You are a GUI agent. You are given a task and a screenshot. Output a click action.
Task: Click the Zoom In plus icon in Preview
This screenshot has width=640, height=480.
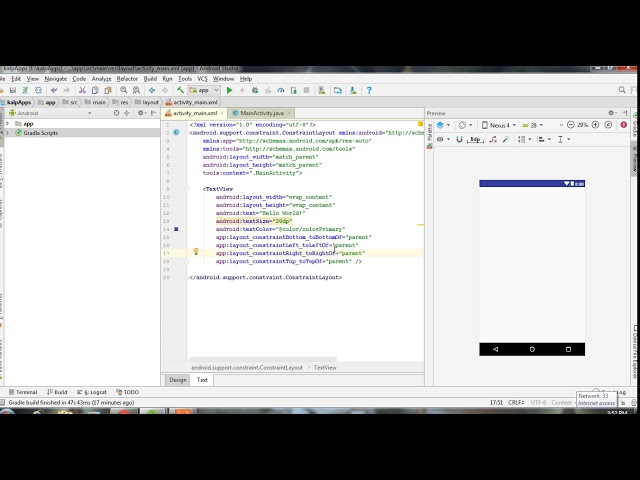[596, 125]
